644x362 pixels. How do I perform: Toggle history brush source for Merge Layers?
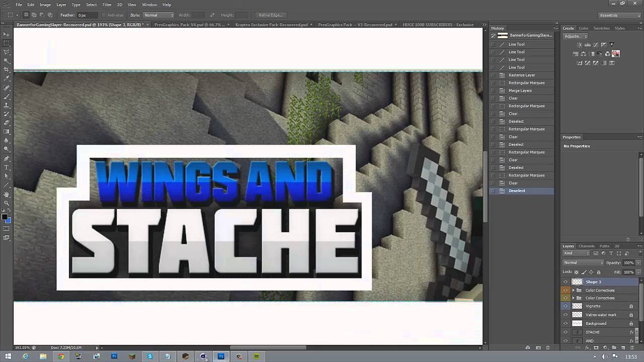[x=493, y=90]
